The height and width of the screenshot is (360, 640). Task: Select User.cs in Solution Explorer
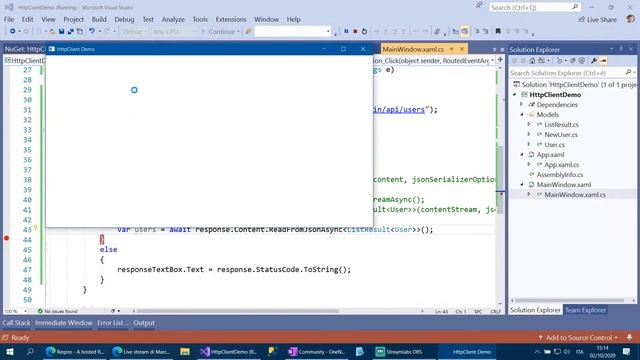click(x=554, y=144)
